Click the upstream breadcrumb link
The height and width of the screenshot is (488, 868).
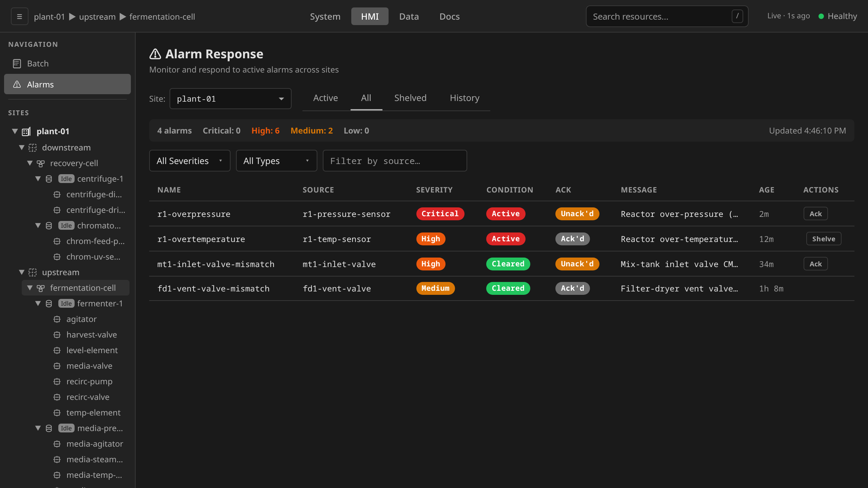tap(97, 17)
